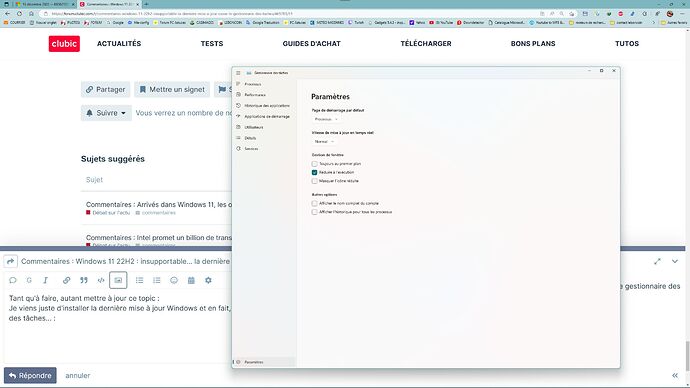Viewport: 690px width, 388px height.
Task: Insert numbered list in composer
Action: click(157, 280)
